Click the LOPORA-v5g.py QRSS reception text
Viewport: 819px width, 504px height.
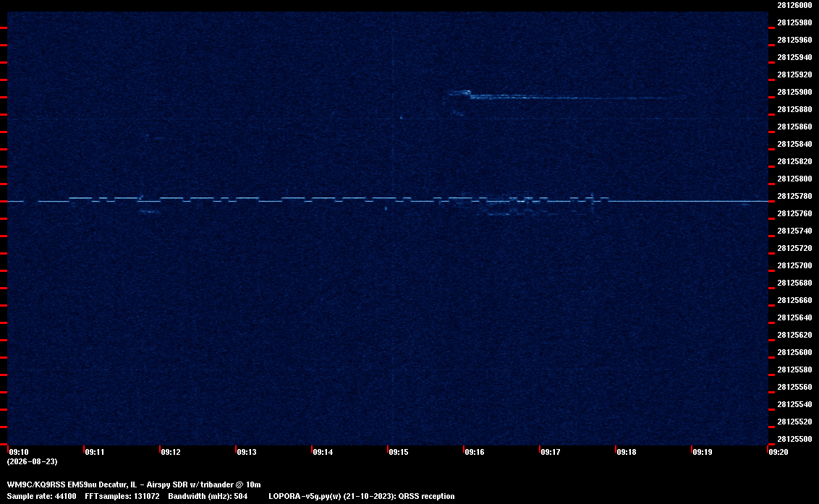[x=362, y=496]
